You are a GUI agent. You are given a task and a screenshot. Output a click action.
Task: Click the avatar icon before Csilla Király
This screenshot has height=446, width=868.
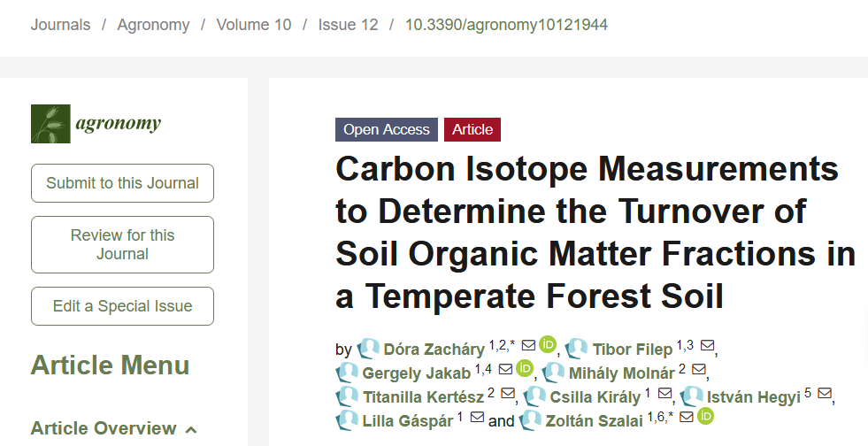tap(534, 396)
